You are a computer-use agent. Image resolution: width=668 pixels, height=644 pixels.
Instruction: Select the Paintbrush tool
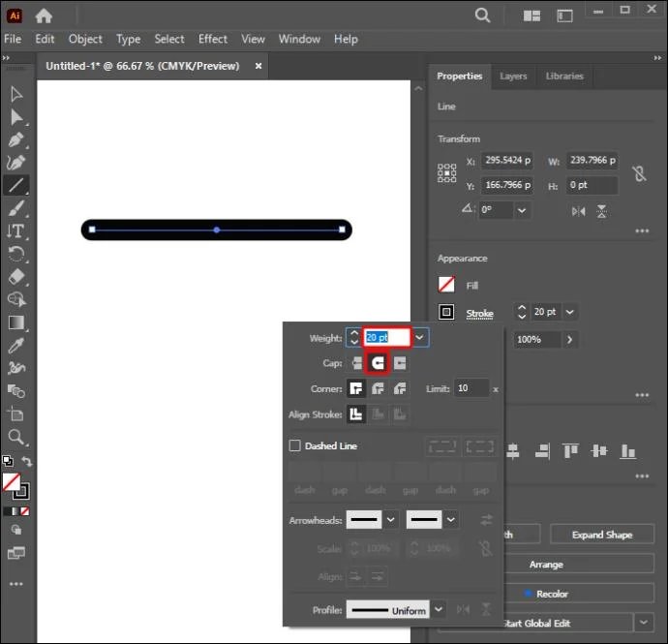[x=16, y=208]
